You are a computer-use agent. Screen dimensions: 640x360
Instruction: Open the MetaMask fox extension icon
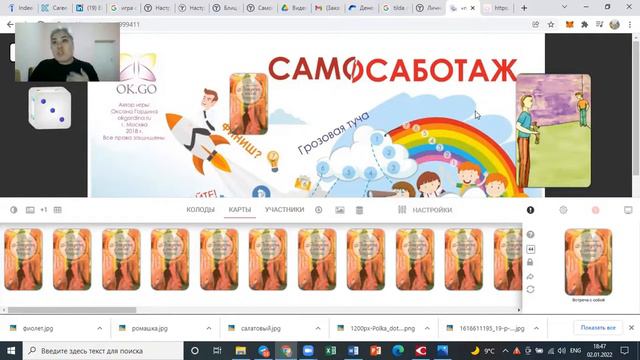tap(569, 24)
